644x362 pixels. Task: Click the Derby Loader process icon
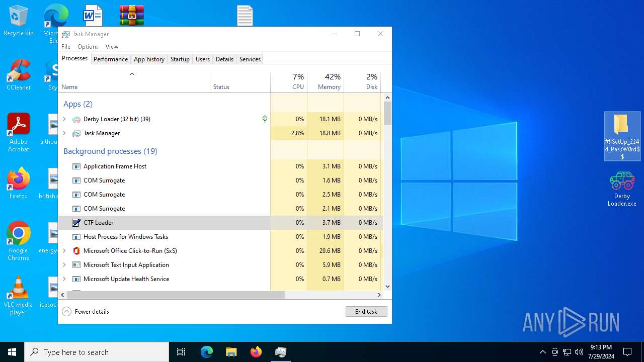click(x=76, y=119)
